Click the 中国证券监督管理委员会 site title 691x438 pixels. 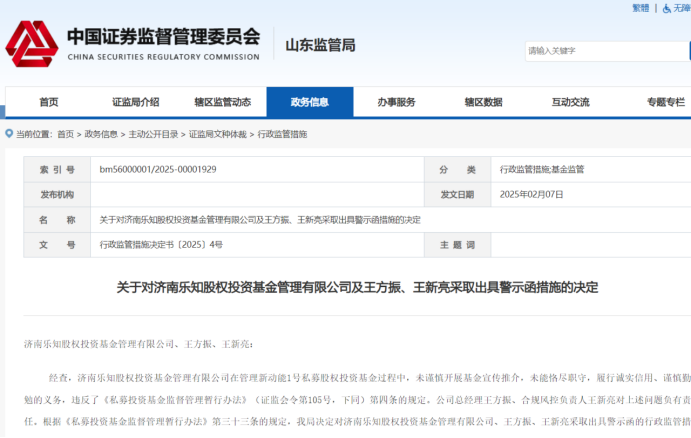pyautogui.click(x=163, y=35)
